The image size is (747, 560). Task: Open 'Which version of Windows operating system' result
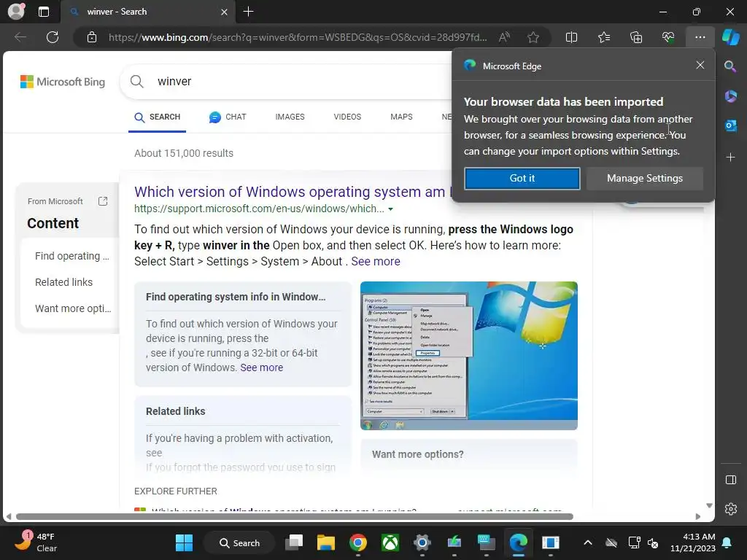[292, 192]
